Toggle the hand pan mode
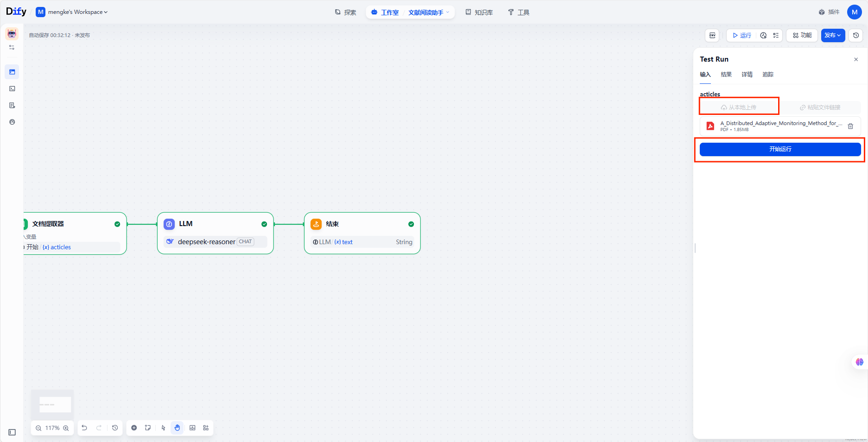The width and height of the screenshot is (868, 442). pyautogui.click(x=177, y=428)
